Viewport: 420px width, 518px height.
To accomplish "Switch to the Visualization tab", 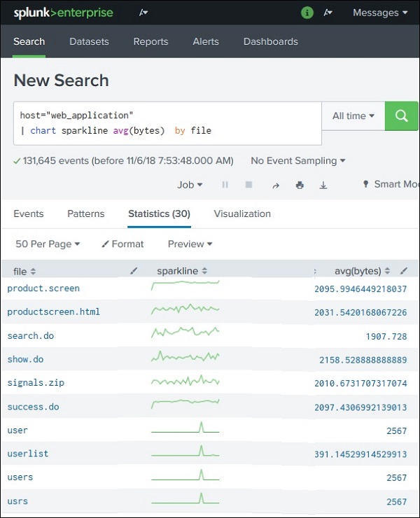I will tap(242, 214).
